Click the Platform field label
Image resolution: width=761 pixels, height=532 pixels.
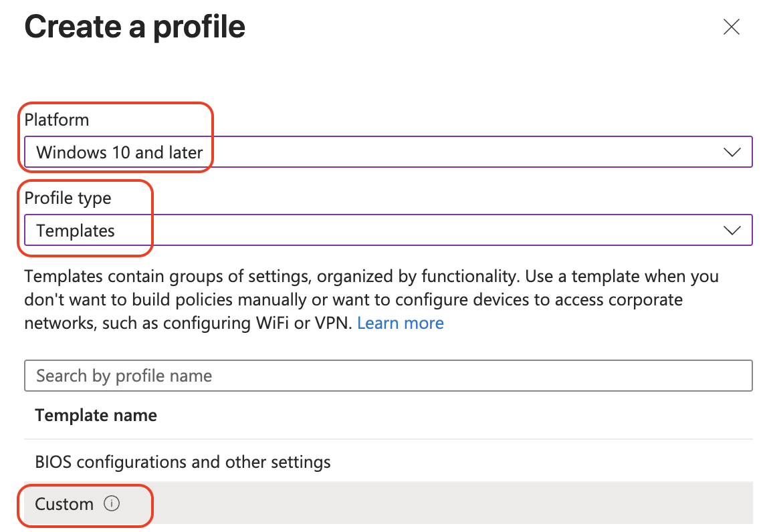point(57,120)
